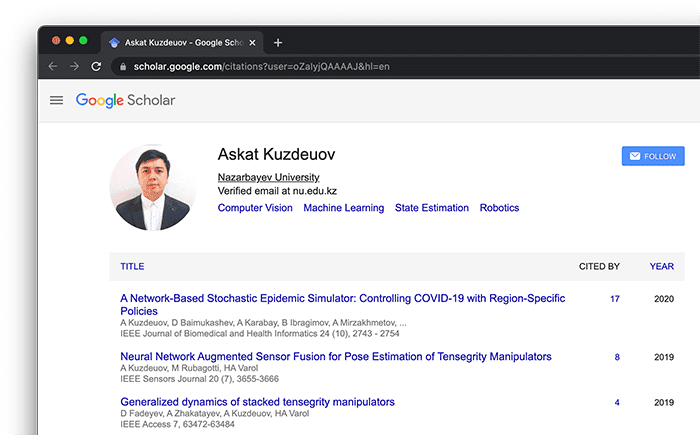Sort publications by the YEAR column header
The image size is (700, 435).
pos(661,267)
